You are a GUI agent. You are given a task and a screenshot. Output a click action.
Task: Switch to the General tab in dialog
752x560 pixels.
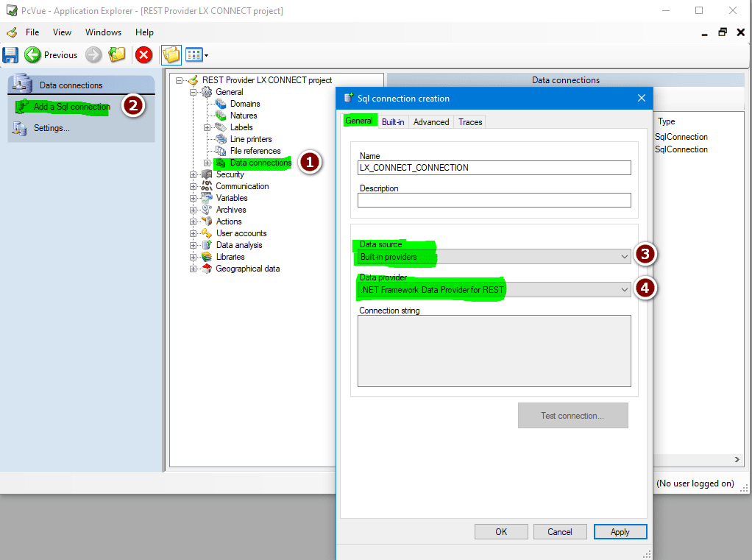point(359,121)
